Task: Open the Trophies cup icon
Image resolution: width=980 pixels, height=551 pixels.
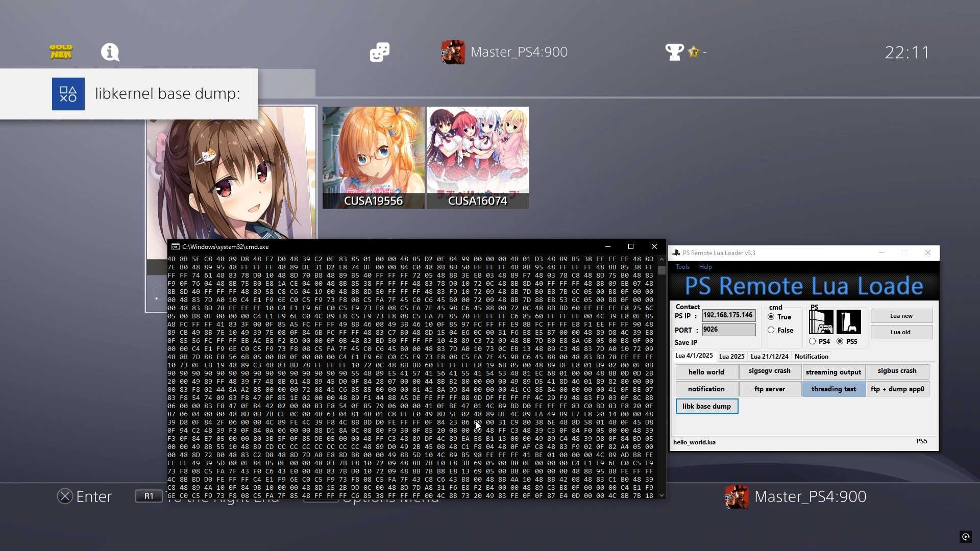Action: click(x=674, y=52)
